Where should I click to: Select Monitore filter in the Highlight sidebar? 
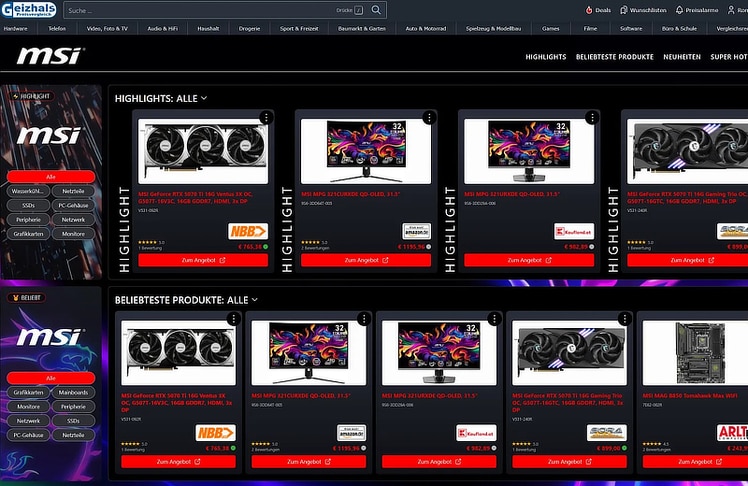click(73, 234)
